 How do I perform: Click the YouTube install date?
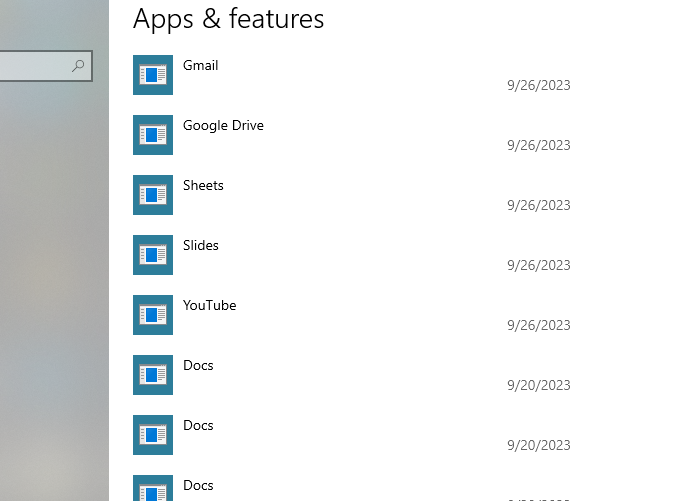coord(539,325)
